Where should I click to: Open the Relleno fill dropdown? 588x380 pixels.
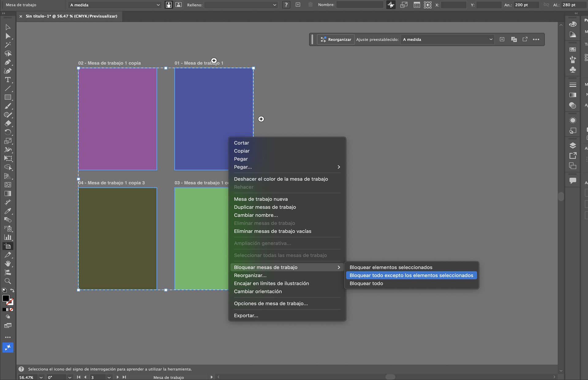(x=241, y=5)
